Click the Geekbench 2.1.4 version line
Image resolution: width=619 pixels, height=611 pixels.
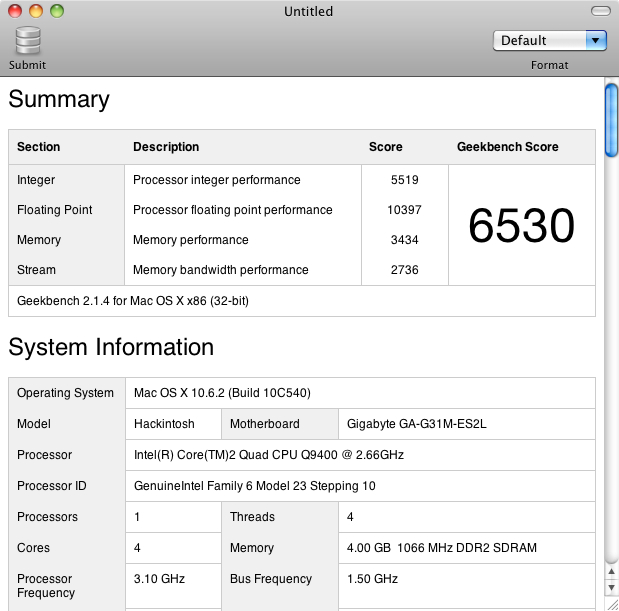coord(133,301)
